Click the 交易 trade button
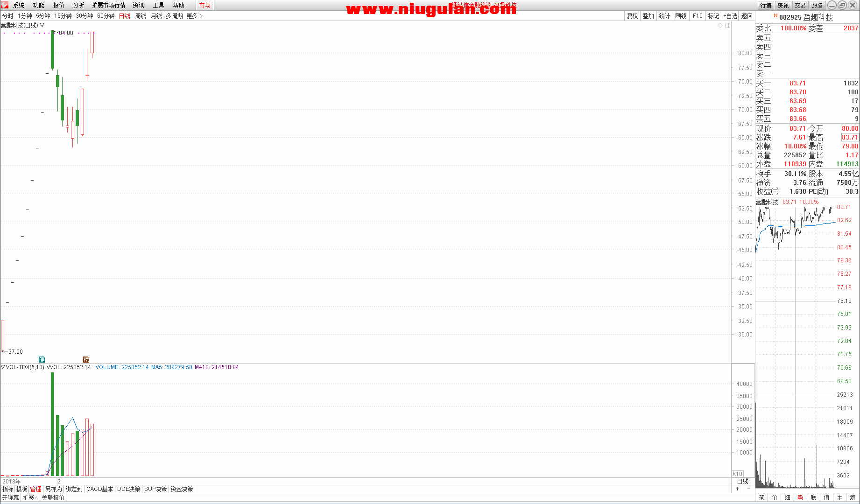The width and height of the screenshot is (860, 504). [800, 5]
